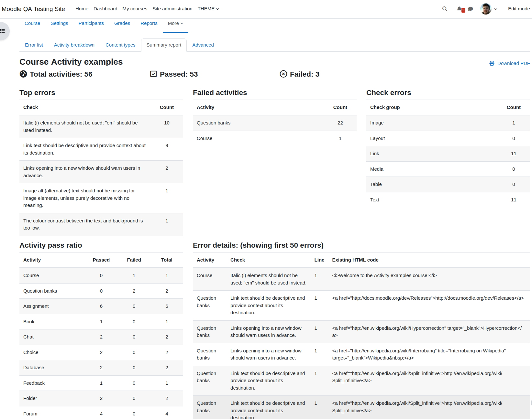532x419 pixels.
Task: Open the Grades navigation tab
Action: point(122,23)
